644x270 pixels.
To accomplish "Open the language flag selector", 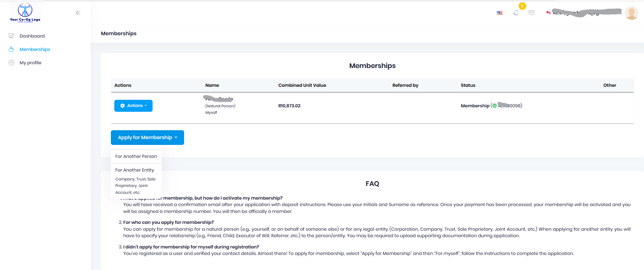I will point(500,13).
